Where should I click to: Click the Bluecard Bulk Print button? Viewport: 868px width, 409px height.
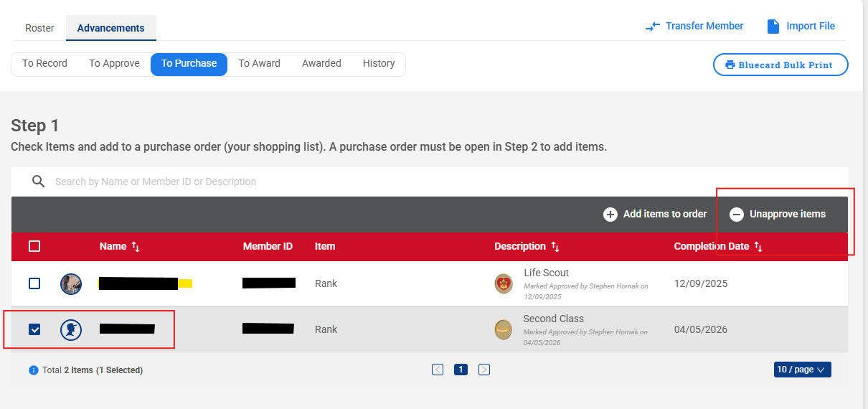(x=780, y=65)
